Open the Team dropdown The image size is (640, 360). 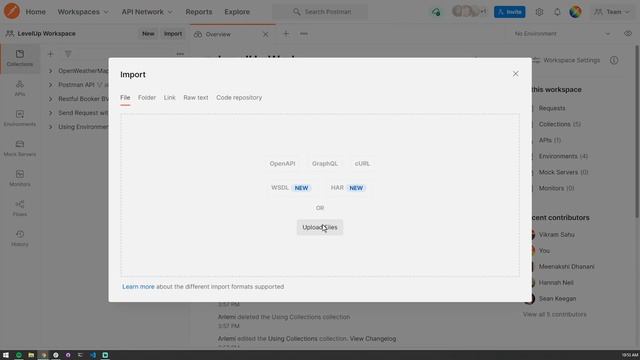(x=612, y=12)
